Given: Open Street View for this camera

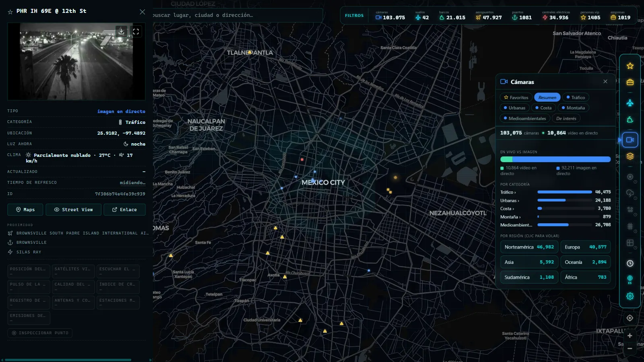Looking at the screenshot, I should 73,210.
